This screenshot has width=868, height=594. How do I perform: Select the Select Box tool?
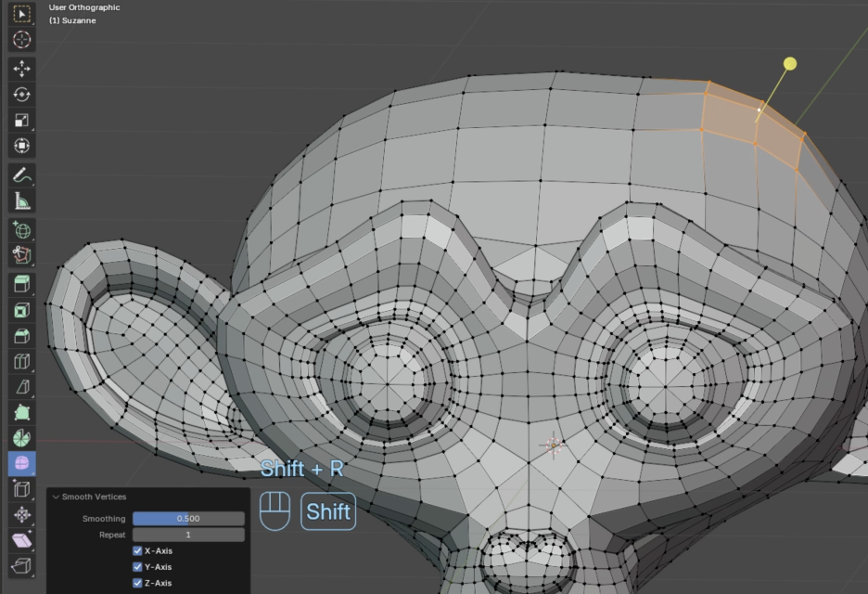click(x=21, y=14)
